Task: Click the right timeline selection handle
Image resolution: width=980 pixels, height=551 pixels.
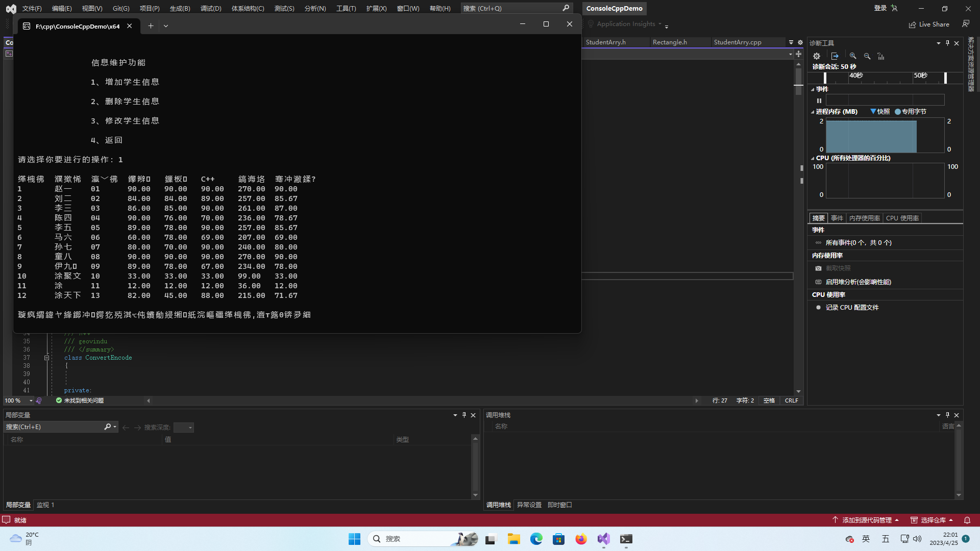Action: [x=945, y=78]
